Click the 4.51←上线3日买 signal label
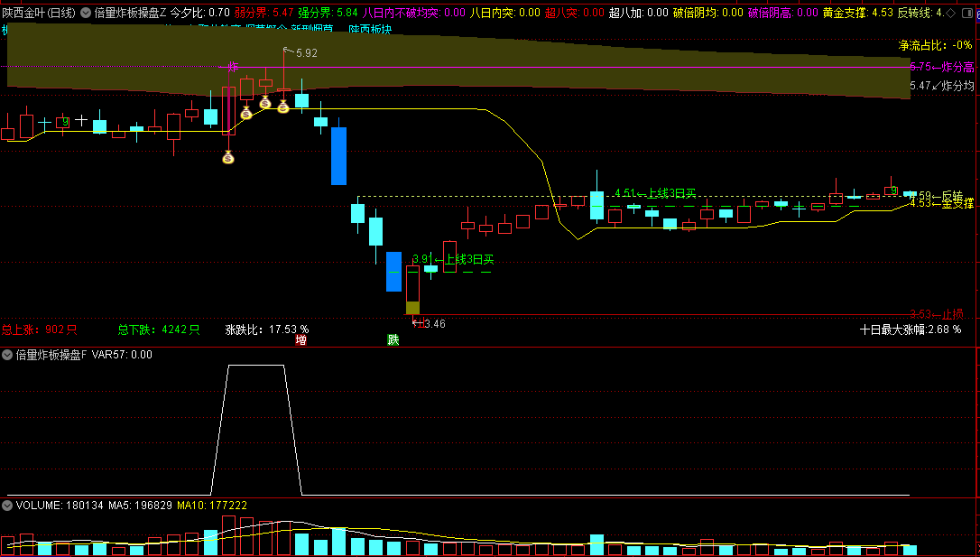The height and width of the screenshot is (557, 980). coord(655,193)
